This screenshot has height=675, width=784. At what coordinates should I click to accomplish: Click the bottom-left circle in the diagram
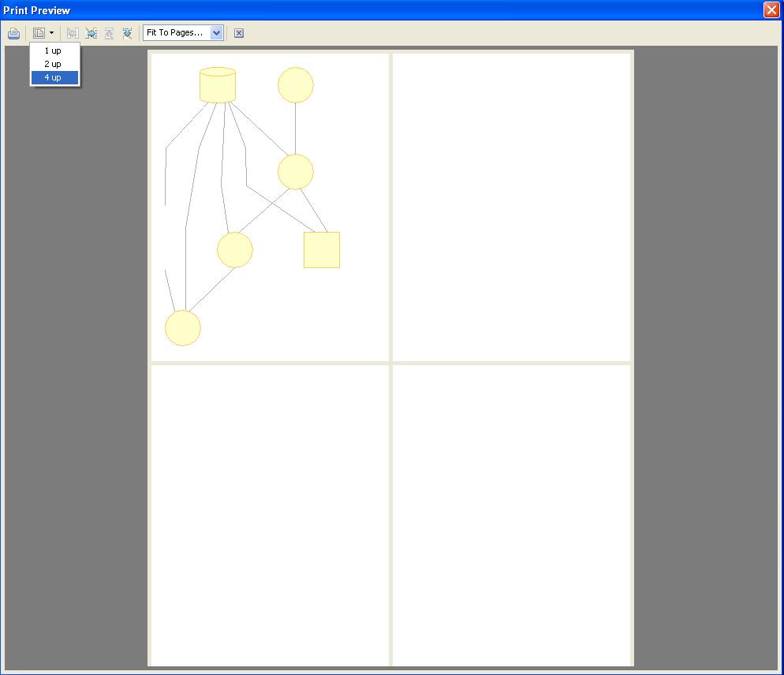point(183,328)
